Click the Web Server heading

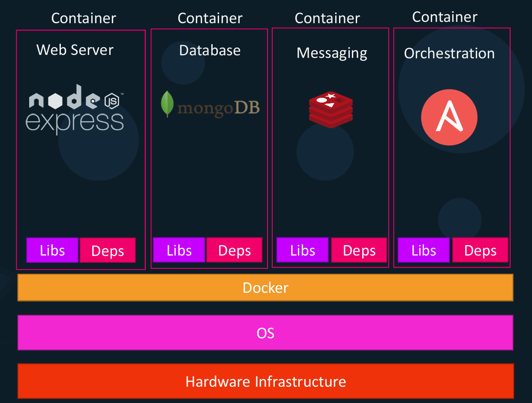click(x=75, y=50)
